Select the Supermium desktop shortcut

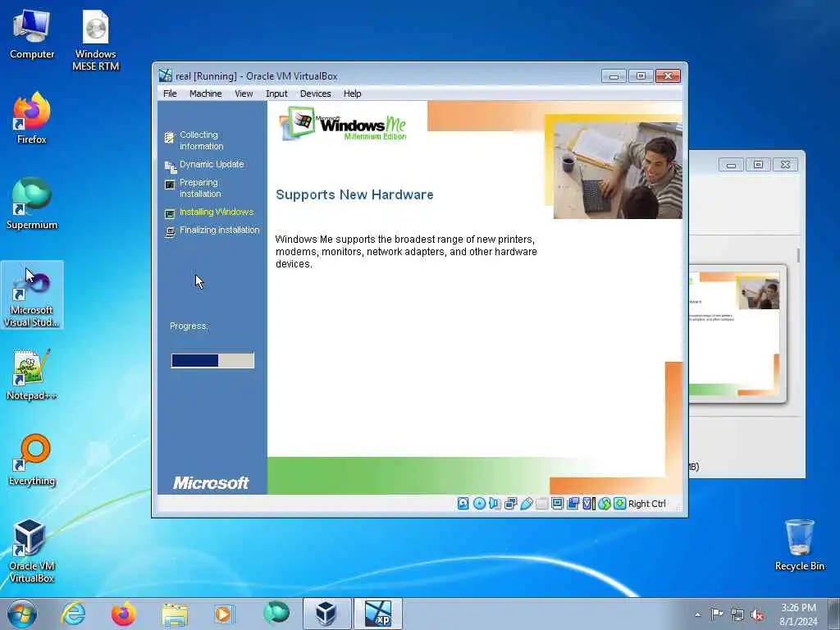pyautogui.click(x=32, y=204)
